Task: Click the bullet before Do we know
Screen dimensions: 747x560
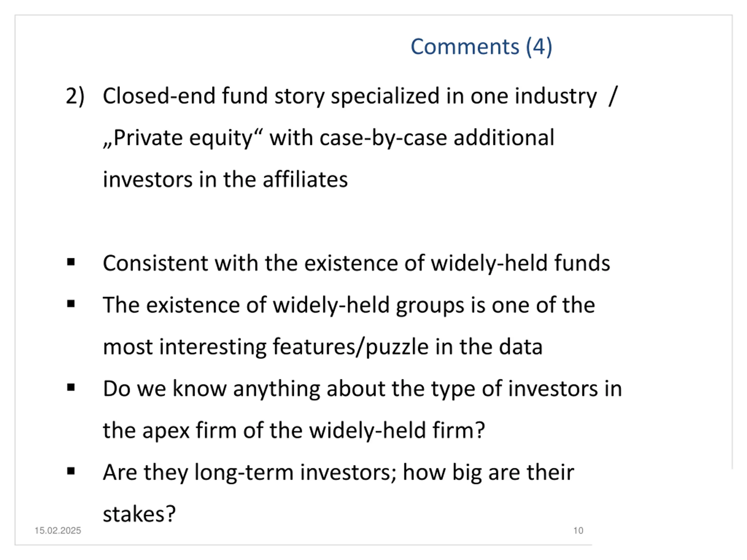Action: (x=71, y=388)
